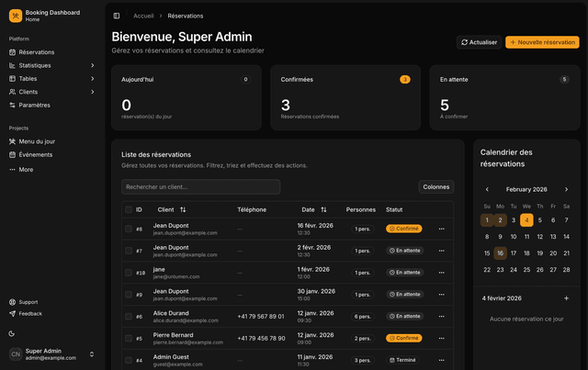
Task: Select February 1 in the calendar
Action: tap(487, 220)
